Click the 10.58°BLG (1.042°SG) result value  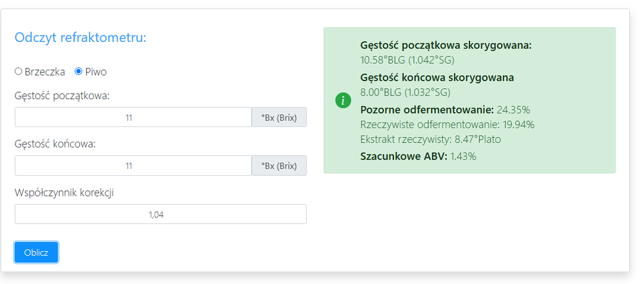(408, 60)
